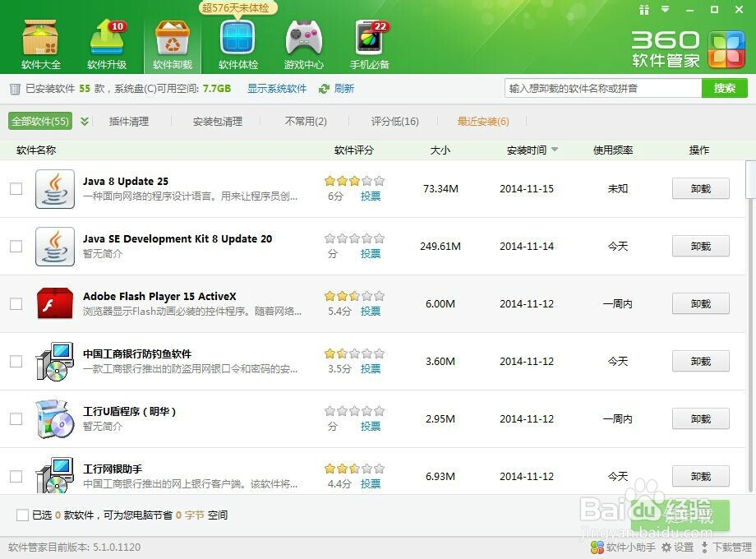Click the star rating of 工行网银助手
Viewport: 756px width, 559px height.
click(x=354, y=469)
